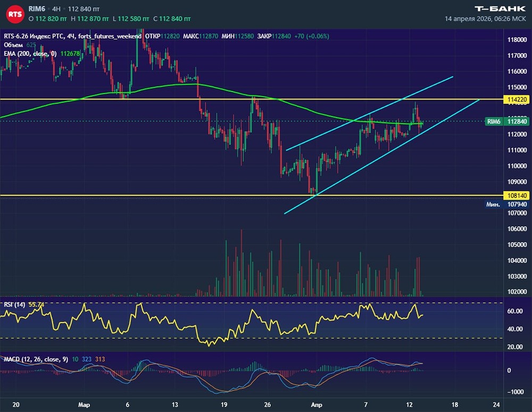The width and height of the screenshot is (532, 412).
Task: Click 118000 on the price axis
Action: [517, 40]
